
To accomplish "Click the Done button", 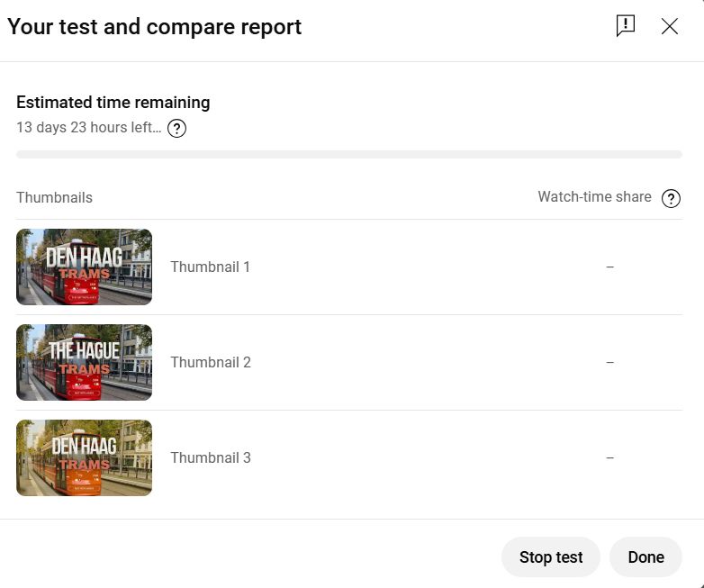I will click(x=645, y=557).
